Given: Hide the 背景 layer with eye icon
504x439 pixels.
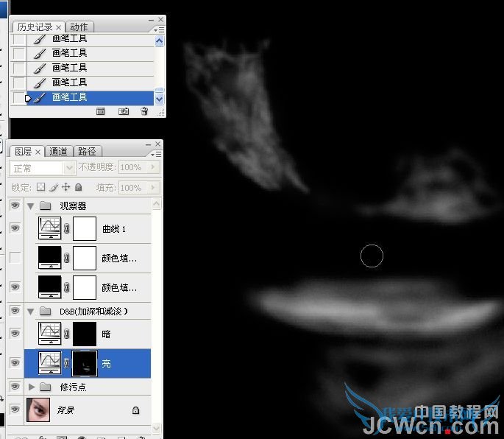Looking at the screenshot, I should (x=15, y=410).
